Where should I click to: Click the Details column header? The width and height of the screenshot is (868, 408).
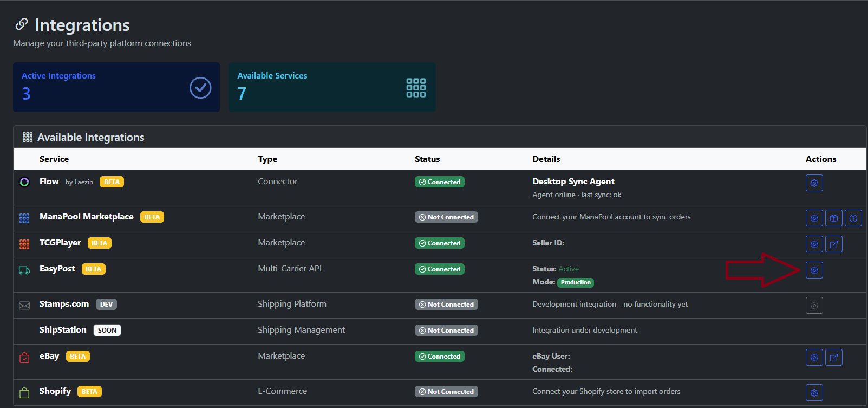(546, 159)
